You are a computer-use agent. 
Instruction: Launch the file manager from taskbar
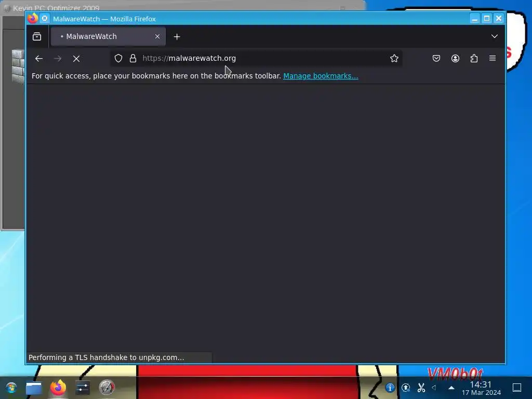[x=34, y=388]
